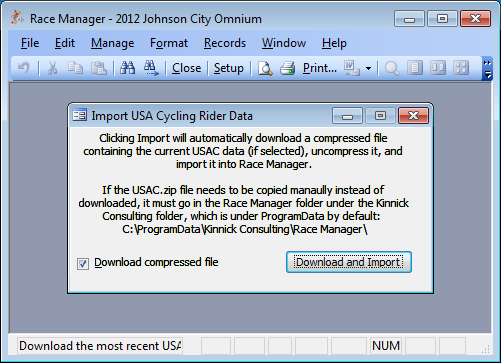Click the Download and Import button
This screenshot has height=363, width=501.
349,262
